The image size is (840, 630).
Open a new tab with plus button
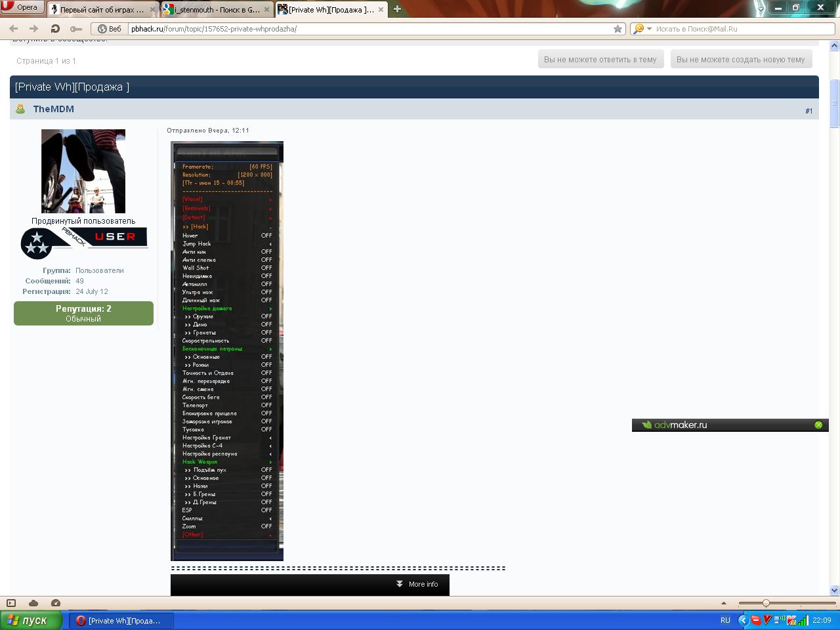[x=397, y=9]
